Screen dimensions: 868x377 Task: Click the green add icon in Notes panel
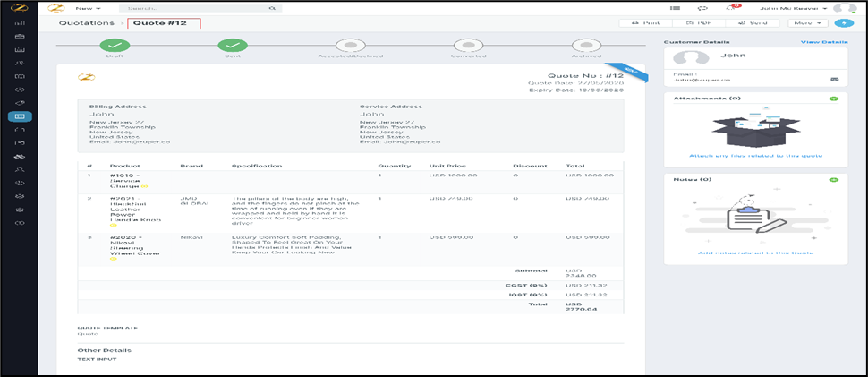(834, 180)
